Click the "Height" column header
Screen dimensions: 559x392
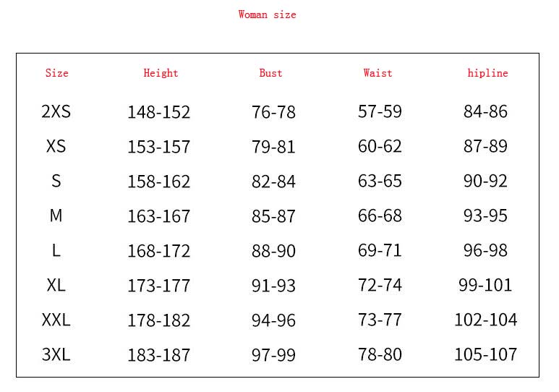click(161, 73)
